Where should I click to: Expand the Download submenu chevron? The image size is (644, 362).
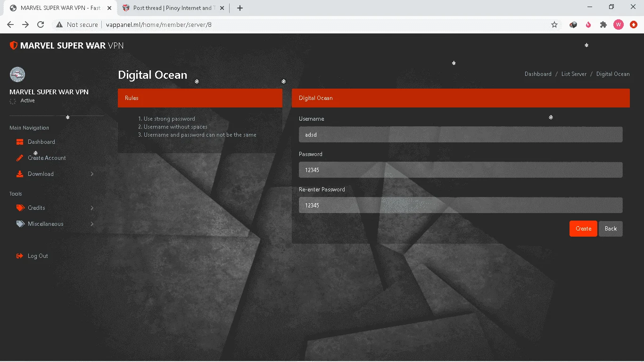tap(92, 174)
